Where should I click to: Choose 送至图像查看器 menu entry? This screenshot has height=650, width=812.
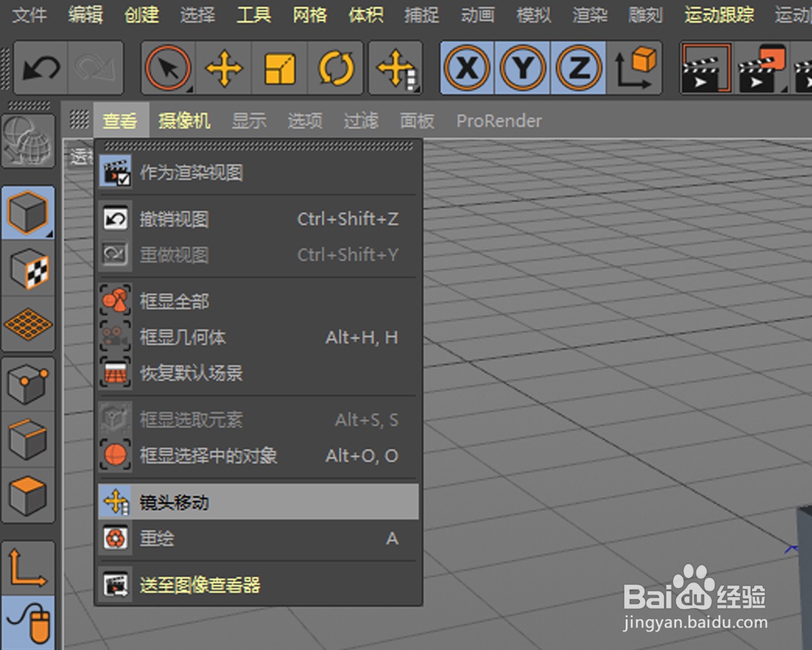click(x=259, y=584)
